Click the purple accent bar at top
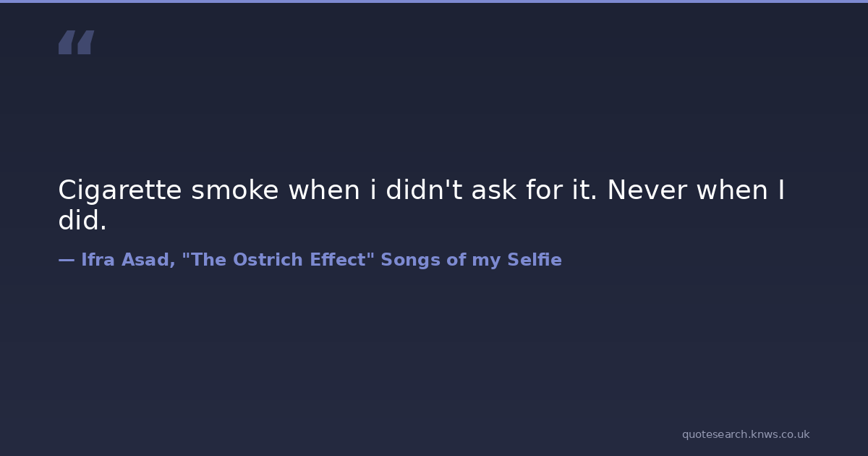Viewport: 868px width, 456px height. pos(434,1)
